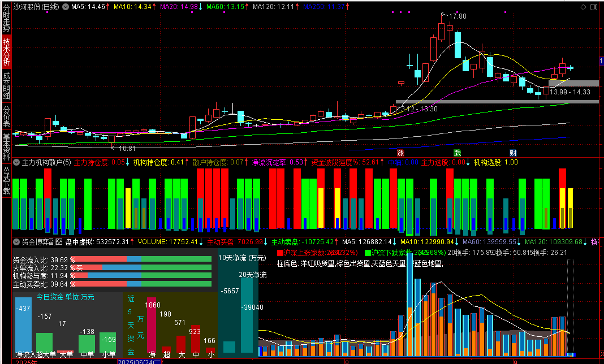
Task: Open the 主力机构散户(5) panel dropdown circle
Action: click(x=16, y=162)
